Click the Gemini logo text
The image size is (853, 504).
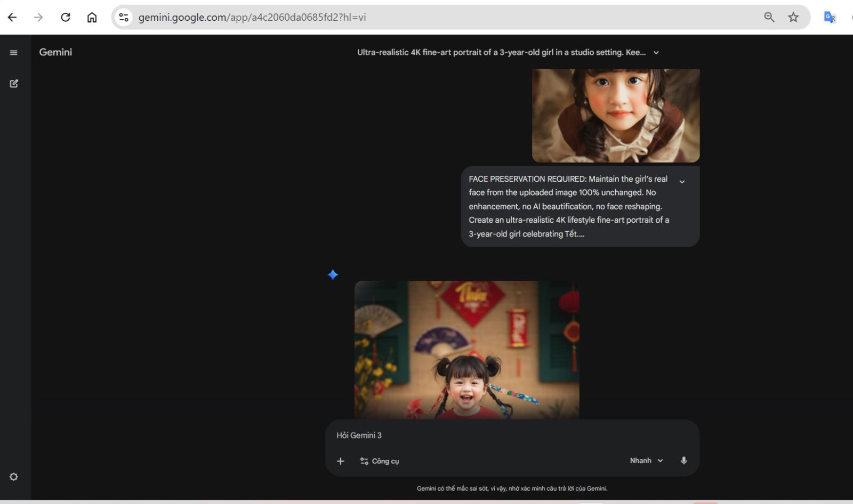coord(55,52)
